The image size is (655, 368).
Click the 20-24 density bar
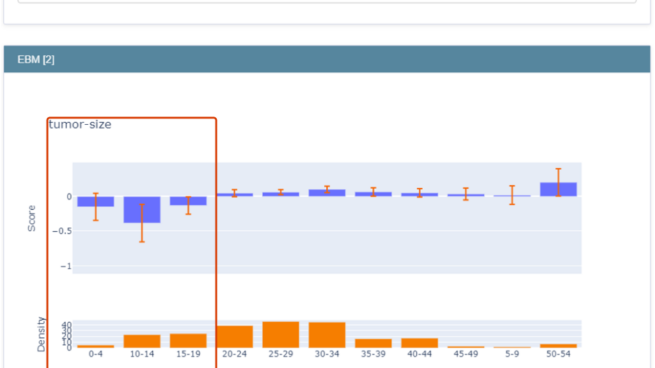point(234,337)
